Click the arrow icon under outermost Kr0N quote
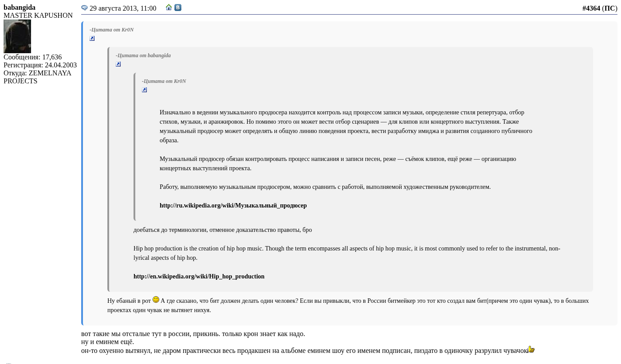The height and width of the screenshot is (364, 621). point(92,39)
